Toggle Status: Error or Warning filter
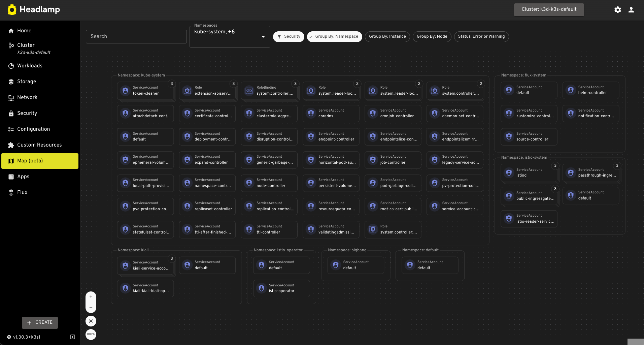Screen dimensions: 644x345 tap(481, 36)
